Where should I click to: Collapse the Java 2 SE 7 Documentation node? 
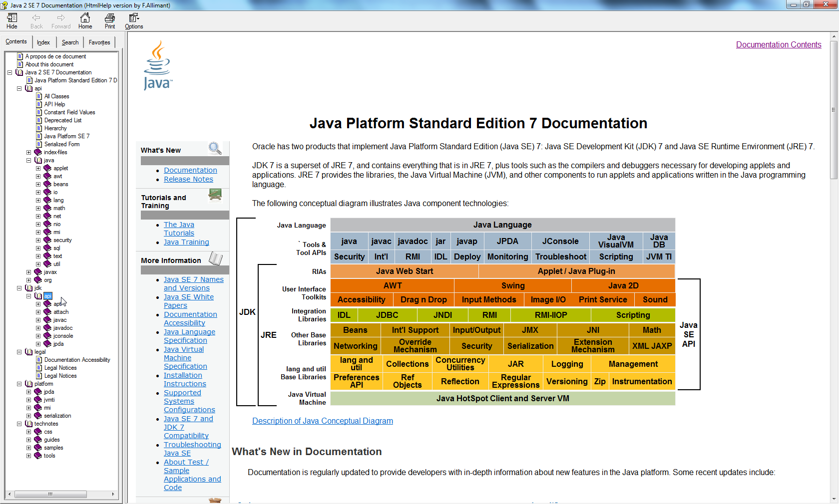[9, 72]
